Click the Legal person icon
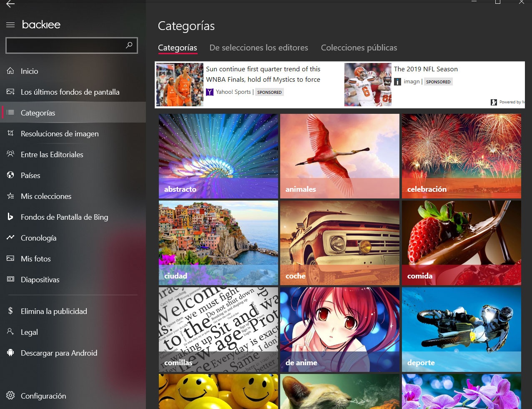 coord(10,332)
